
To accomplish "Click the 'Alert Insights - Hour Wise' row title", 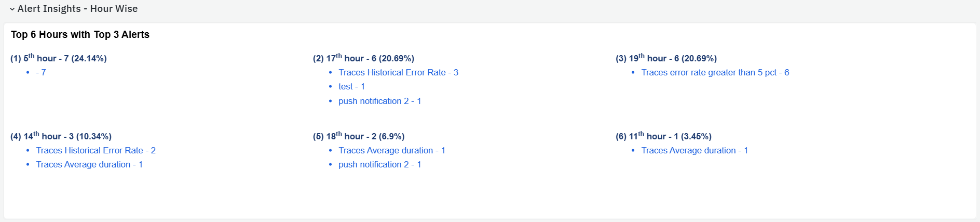I will [x=77, y=9].
